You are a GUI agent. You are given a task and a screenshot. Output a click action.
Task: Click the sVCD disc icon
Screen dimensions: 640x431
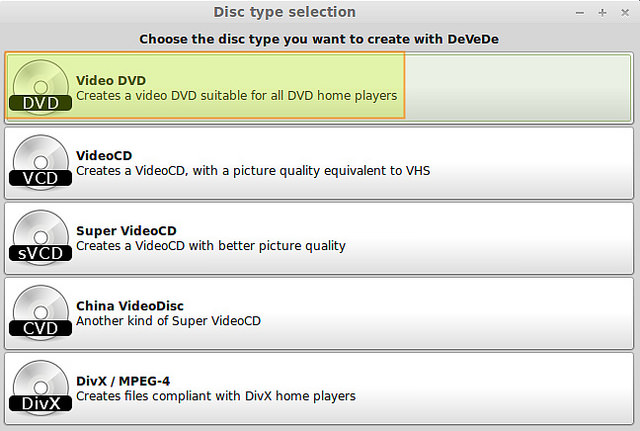[40, 237]
